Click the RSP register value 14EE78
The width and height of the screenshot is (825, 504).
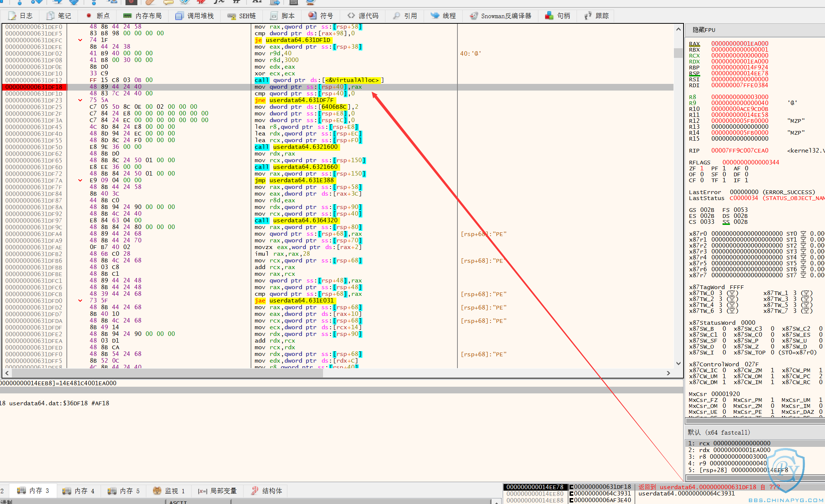coord(740,73)
